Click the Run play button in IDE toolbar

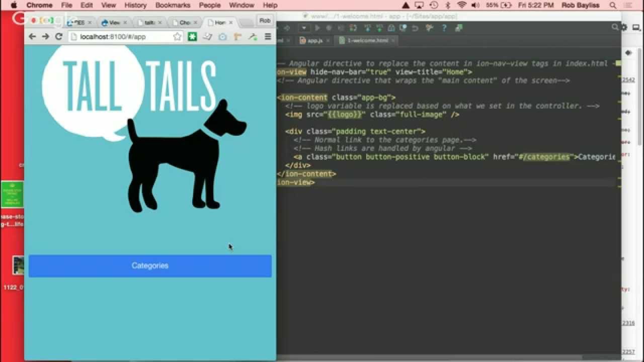click(317, 28)
